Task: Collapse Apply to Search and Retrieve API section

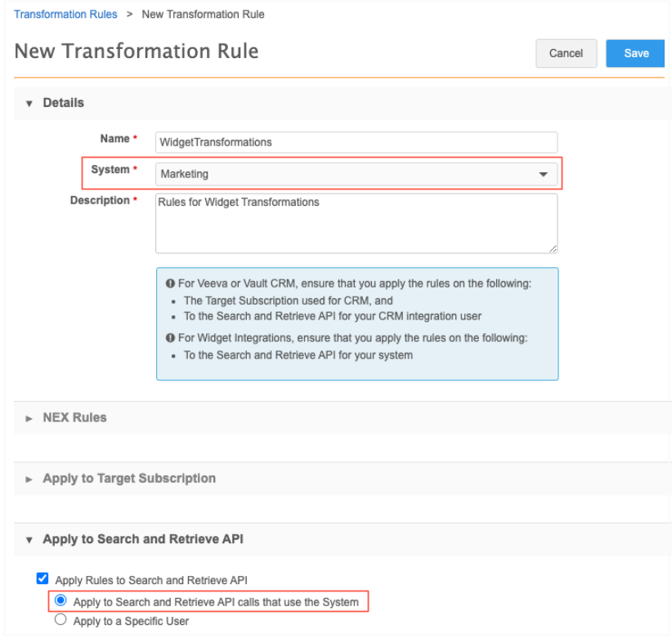Action: 29,540
